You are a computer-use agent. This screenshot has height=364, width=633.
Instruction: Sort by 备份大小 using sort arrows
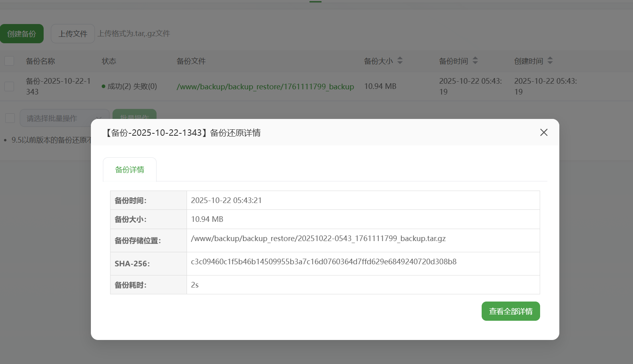400,61
